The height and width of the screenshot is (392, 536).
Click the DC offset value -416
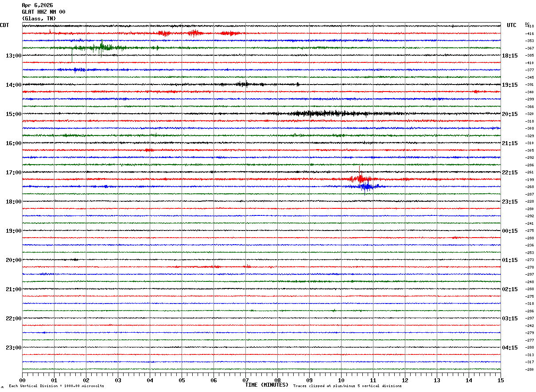tap(529, 34)
